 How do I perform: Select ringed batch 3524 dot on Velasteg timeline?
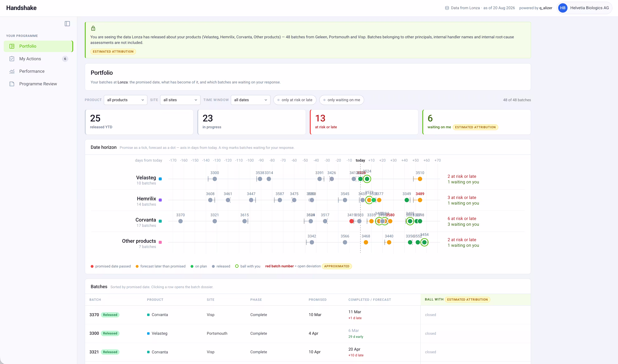coord(367,179)
